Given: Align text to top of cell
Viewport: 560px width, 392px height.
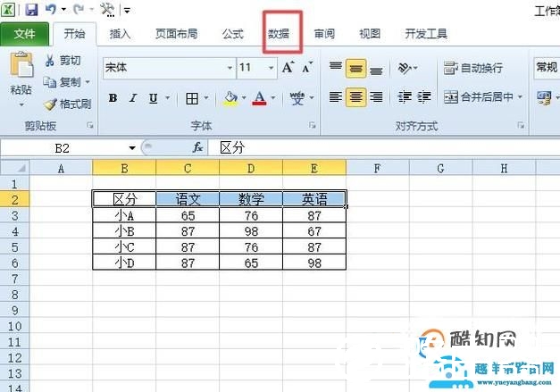Looking at the screenshot, I should [x=335, y=67].
